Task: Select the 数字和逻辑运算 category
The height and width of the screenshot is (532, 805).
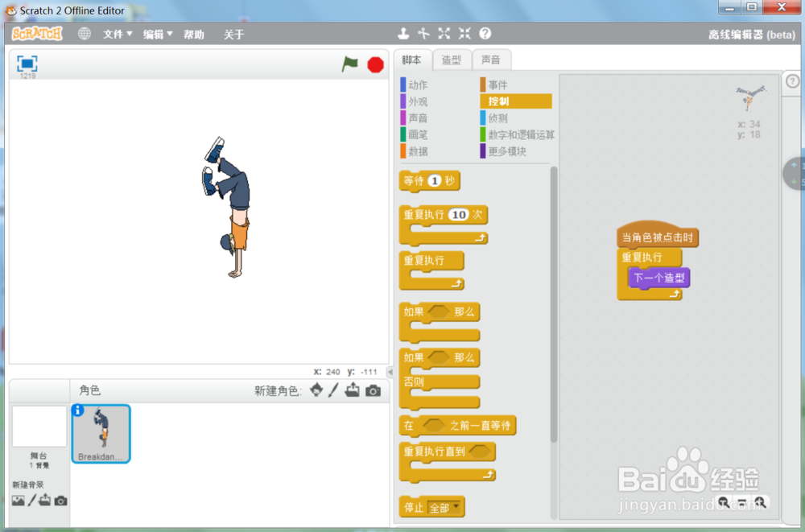Action: click(x=518, y=134)
